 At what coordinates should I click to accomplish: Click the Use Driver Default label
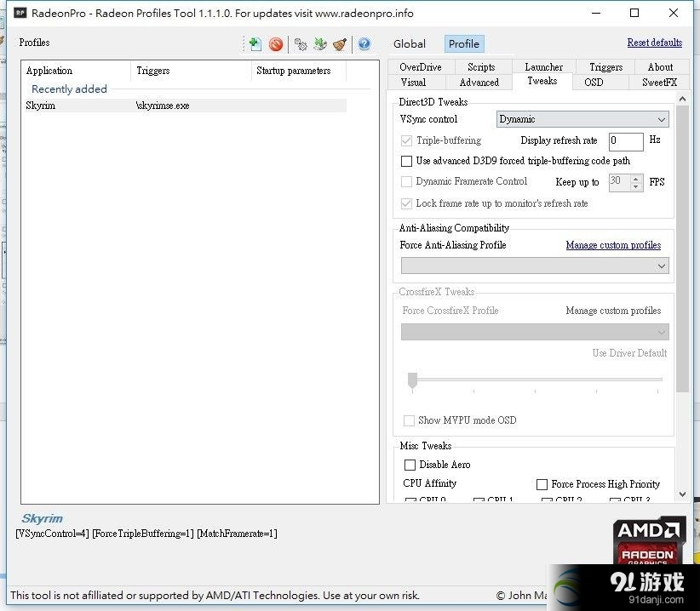pyautogui.click(x=629, y=353)
